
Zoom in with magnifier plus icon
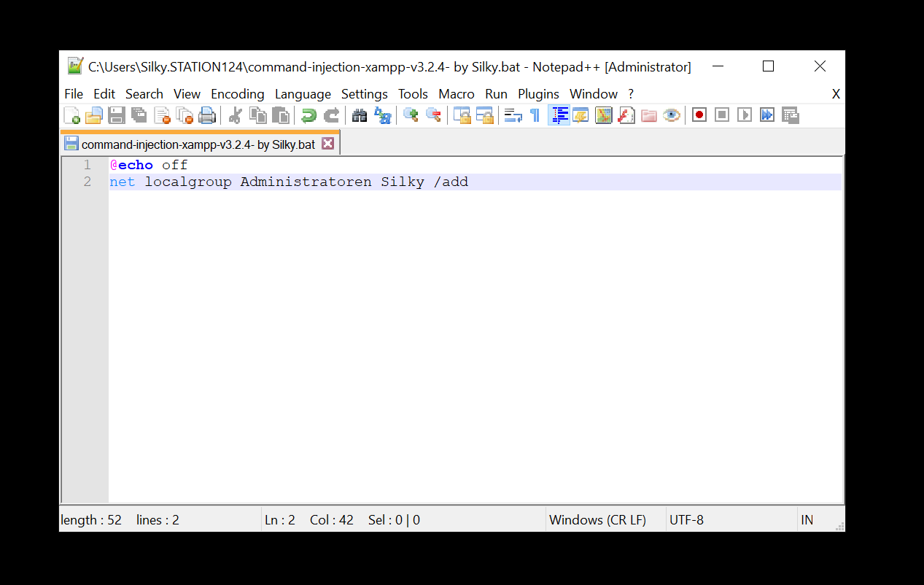(x=411, y=115)
